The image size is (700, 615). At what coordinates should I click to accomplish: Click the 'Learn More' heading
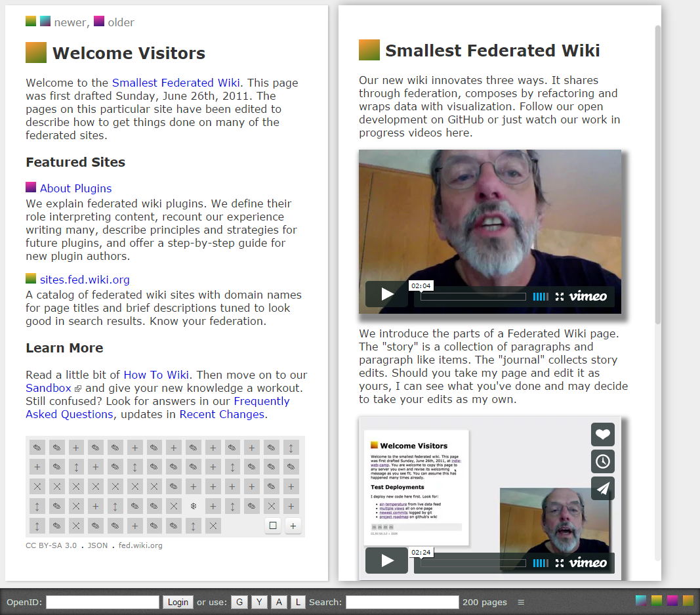[x=64, y=347]
